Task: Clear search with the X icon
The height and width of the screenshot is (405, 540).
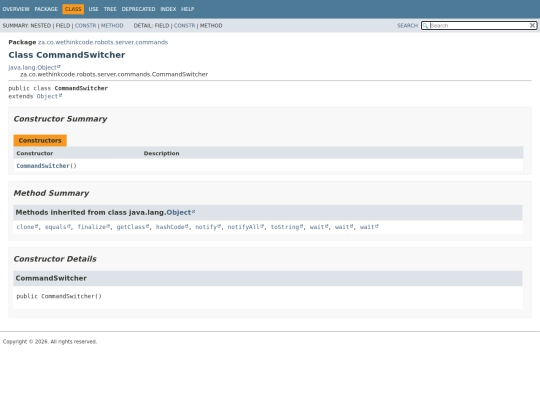Action: 532,25
